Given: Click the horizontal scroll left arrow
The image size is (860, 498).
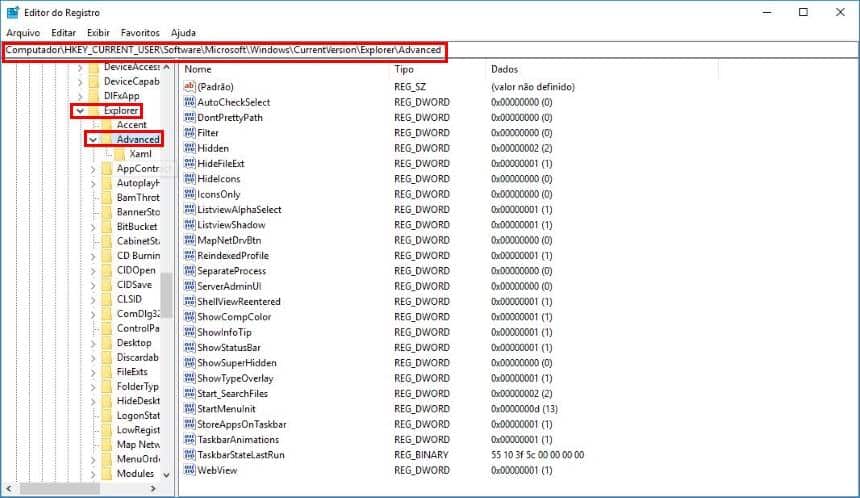Looking at the screenshot, I should click(8, 488).
